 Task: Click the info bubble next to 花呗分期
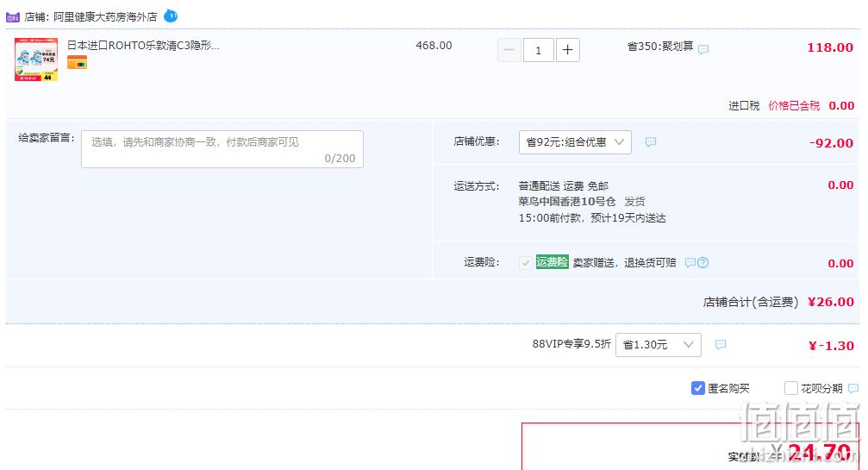tap(853, 389)
